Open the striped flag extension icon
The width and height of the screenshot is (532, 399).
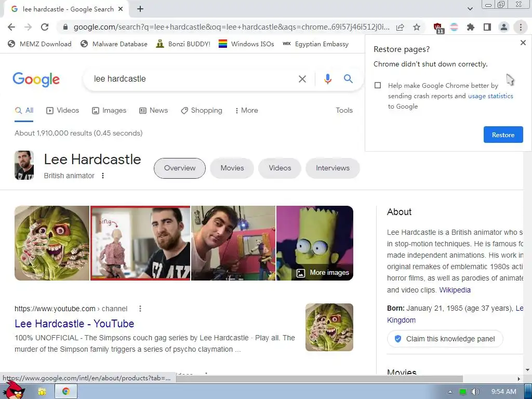[454, 27]
